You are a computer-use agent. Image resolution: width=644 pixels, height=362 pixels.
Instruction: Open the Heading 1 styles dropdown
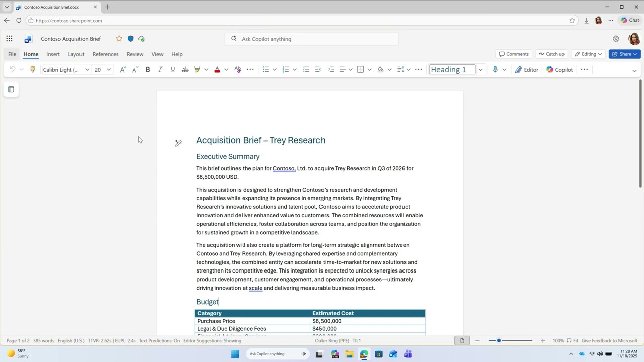pos(480,70)
